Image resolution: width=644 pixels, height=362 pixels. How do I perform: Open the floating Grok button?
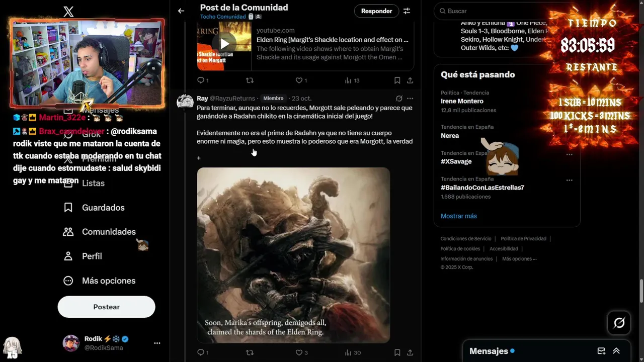click(619, 323)
